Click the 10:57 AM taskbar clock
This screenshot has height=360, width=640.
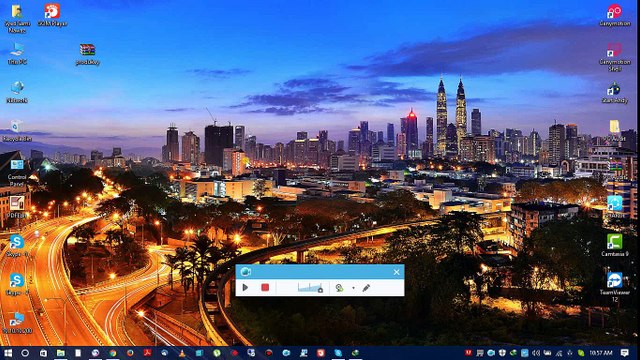[x=601, y=353]
